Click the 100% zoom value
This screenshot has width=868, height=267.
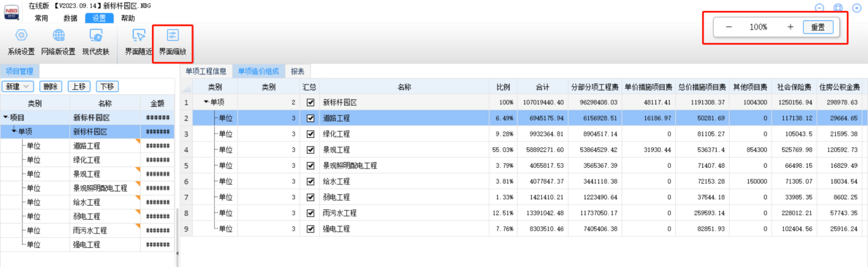[x=758, y=27]
